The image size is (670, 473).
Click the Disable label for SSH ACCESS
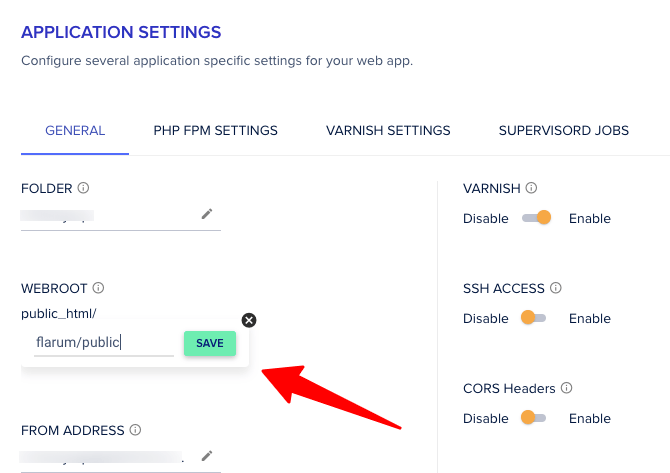[x=486, y=318]
